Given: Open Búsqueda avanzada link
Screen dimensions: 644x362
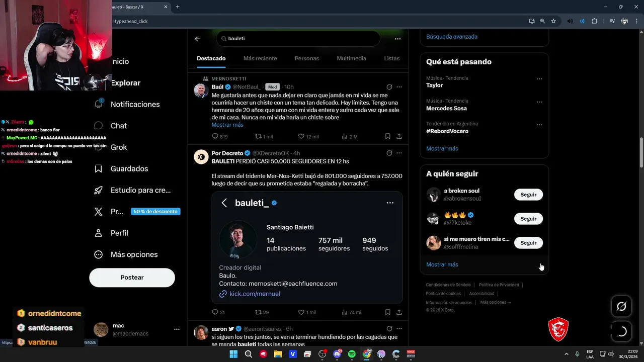Looking at the screenshot, I should 452,37.
